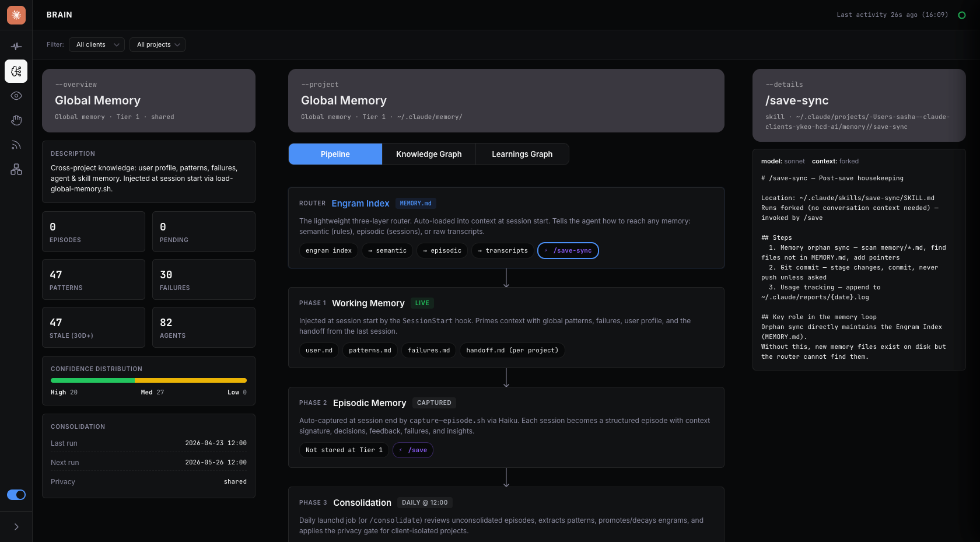Screen dimensions: 980x542
Task: Click the CAPTURED badge on Episodic Memory
Action: click(x=434, y=403)
